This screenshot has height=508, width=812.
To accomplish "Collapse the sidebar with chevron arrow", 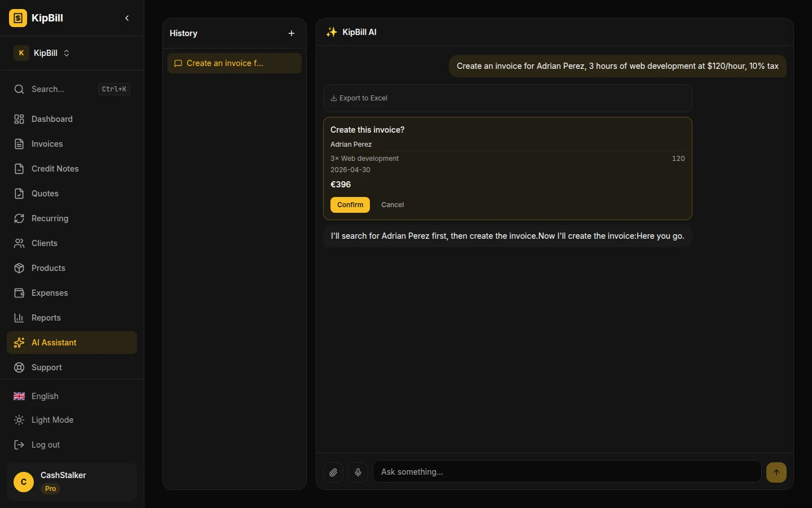I will point(127,18).
